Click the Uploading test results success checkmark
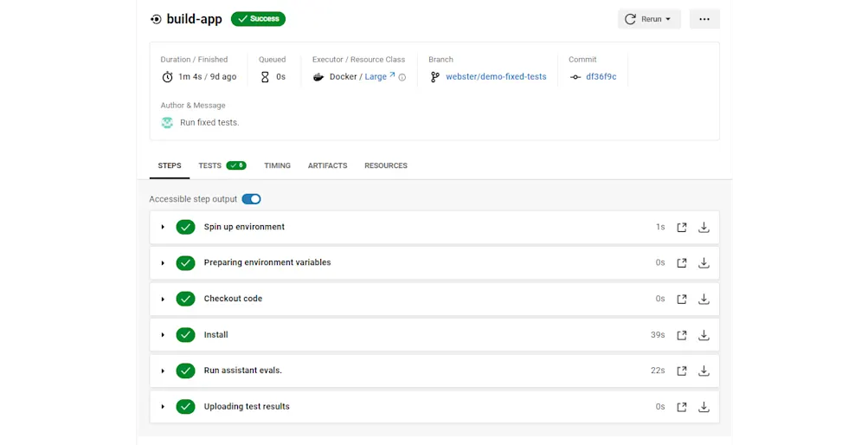 185,407
